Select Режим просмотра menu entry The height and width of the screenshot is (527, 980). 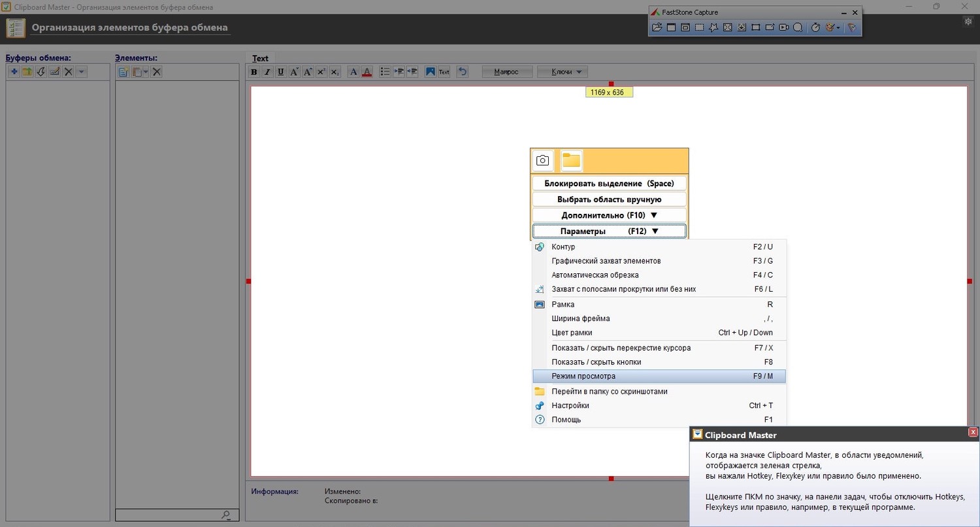click(x=659, y=376)
